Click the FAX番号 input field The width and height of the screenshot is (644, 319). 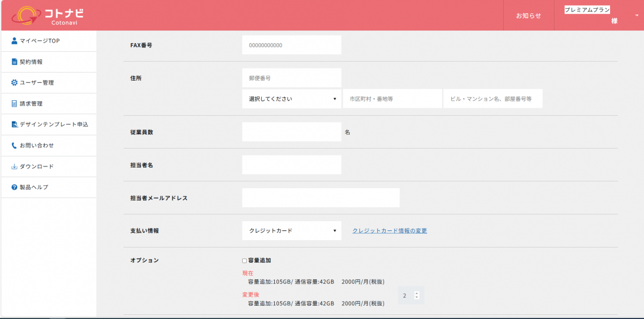[x=292, y=45]
